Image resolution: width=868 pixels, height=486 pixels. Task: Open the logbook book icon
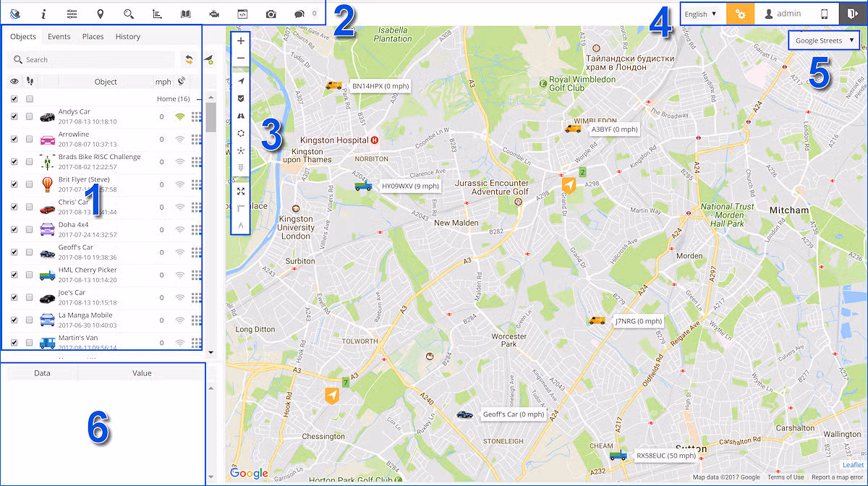point(186,14)
